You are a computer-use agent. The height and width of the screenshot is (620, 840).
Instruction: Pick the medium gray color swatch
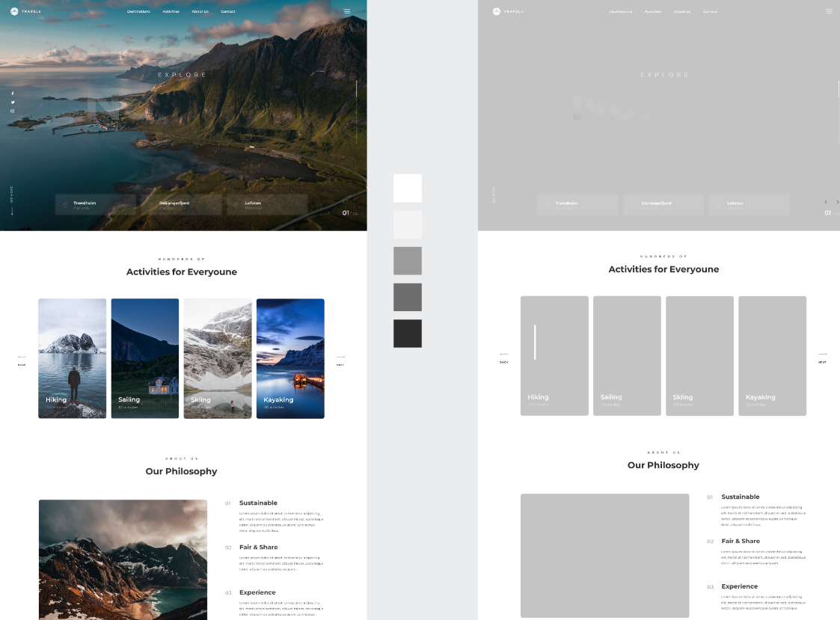coord(408,261)
